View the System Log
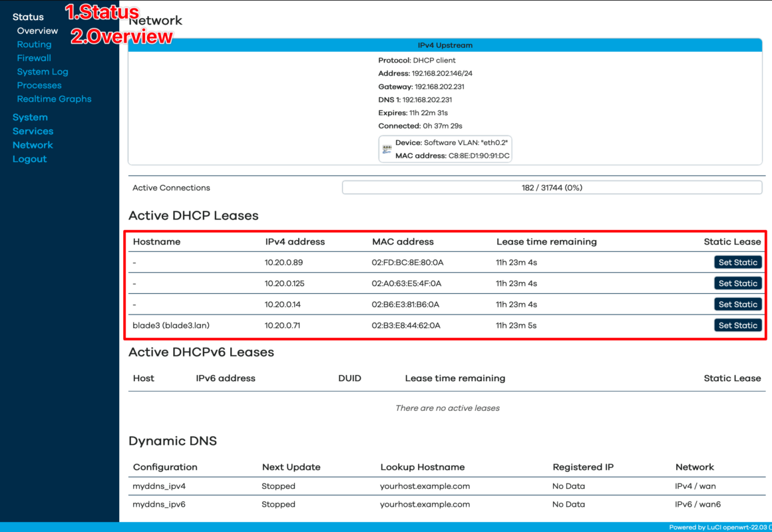 pos(42,71)
